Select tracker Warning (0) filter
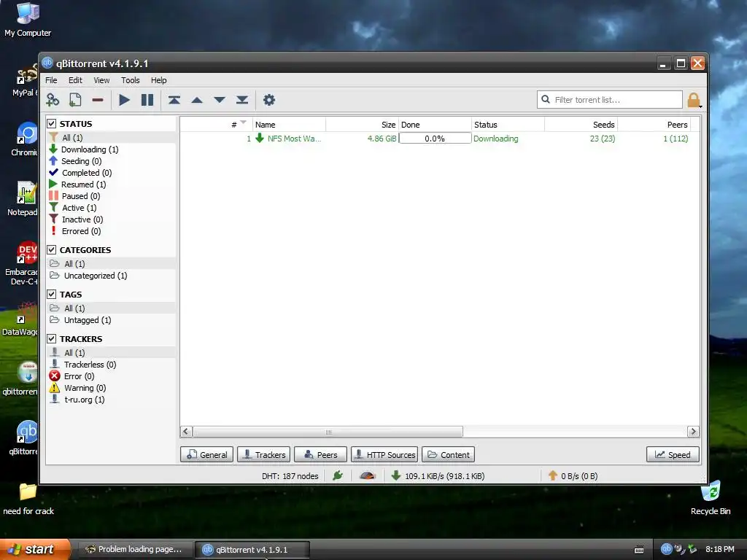Image resolution: width=747 pixels, height=560 pixels. pyautogui.click(x=85, y=388)
